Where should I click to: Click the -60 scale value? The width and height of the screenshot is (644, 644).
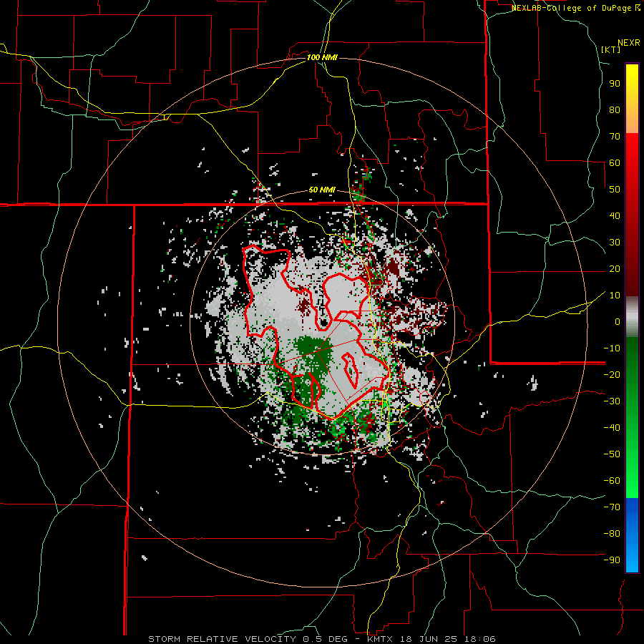point(612,481)
